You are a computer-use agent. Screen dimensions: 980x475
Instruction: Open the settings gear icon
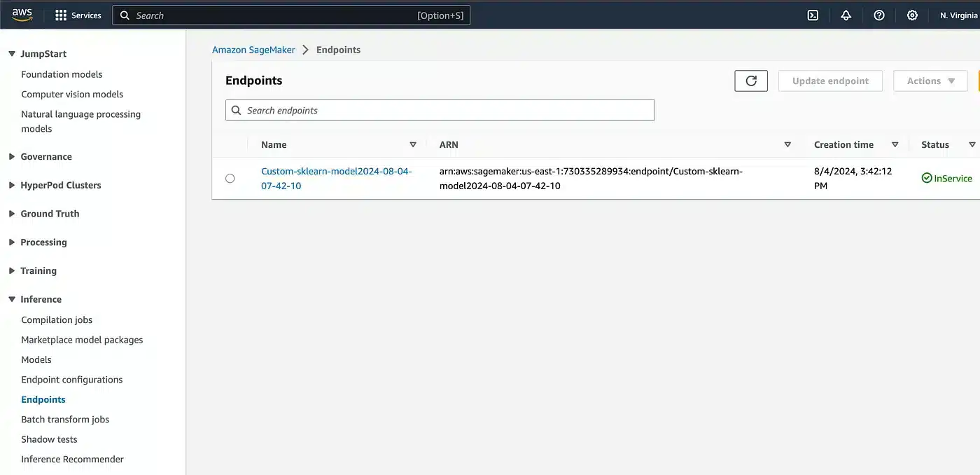click(x=912, y=15)
